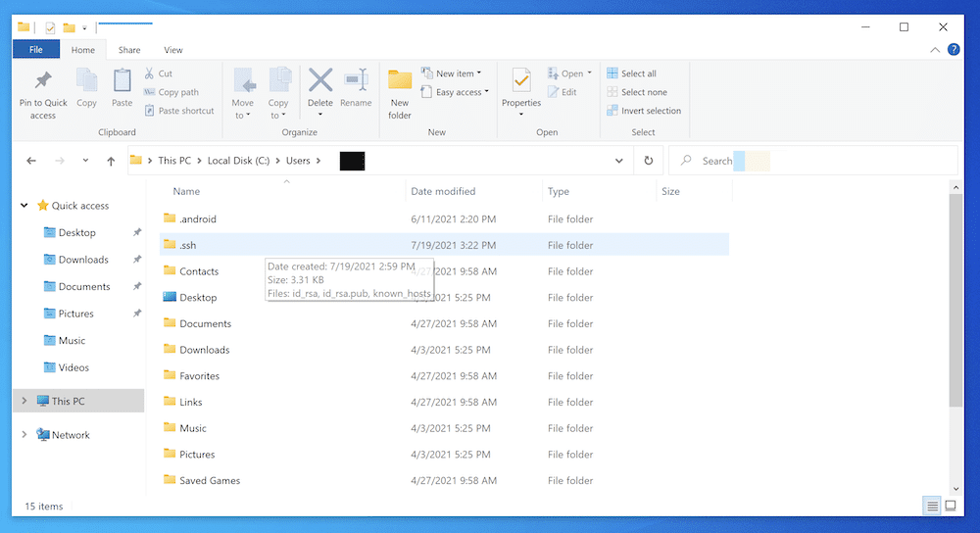
Task: Expand the This PC tree node
Action: pos(24,401)
